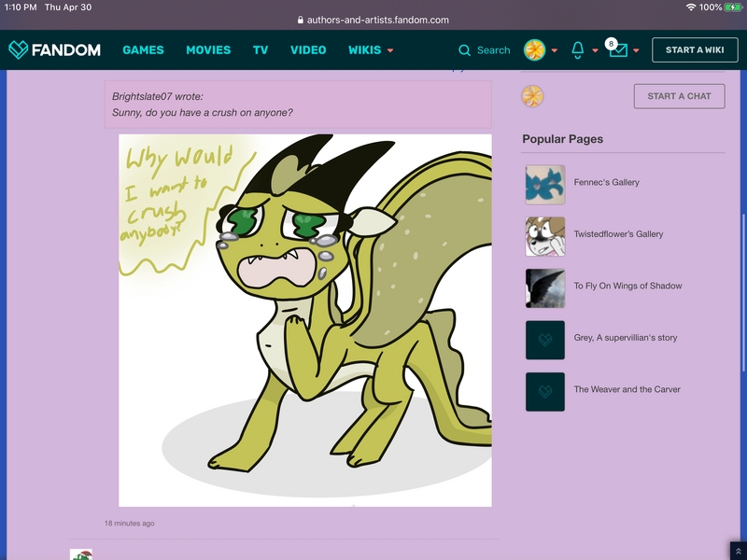This screenshot has width=747, height=560.
Task: Expand the user avatar dropdown arrow
Action: point(555,50)
